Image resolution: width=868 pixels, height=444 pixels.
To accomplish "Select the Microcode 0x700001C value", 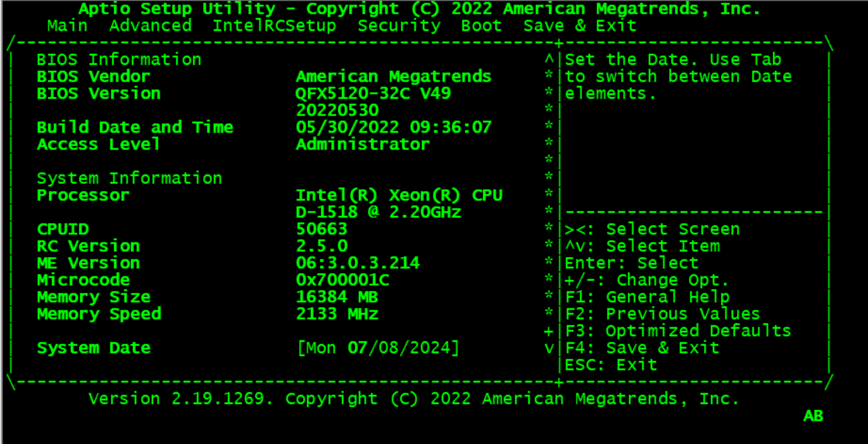I will coord(342,280).
